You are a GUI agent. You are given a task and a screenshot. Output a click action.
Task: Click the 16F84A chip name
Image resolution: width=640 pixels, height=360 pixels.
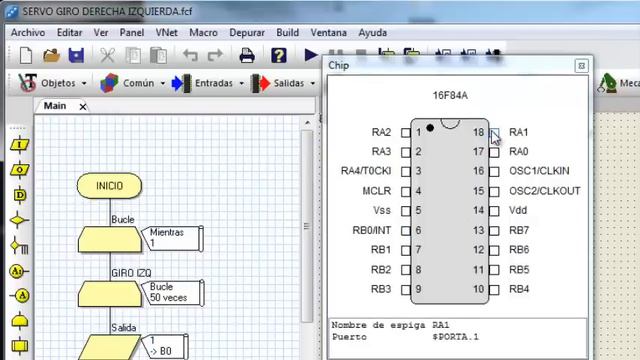pyautogui.click(x=450, y=96)
